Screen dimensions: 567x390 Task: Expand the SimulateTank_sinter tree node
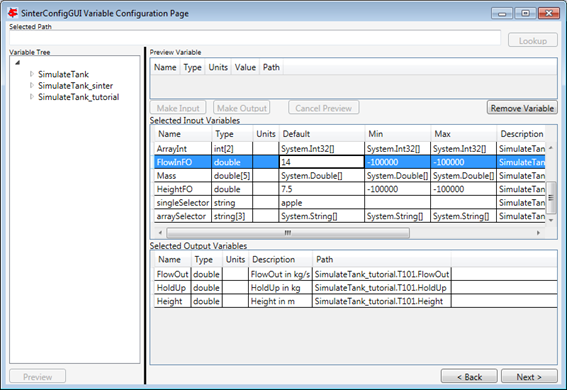point(32,85)
